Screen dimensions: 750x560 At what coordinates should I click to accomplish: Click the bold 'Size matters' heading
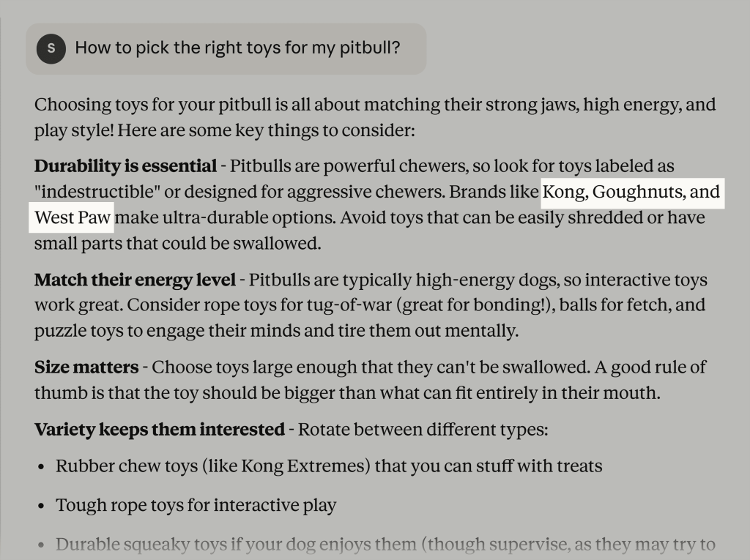coord(86,367)
